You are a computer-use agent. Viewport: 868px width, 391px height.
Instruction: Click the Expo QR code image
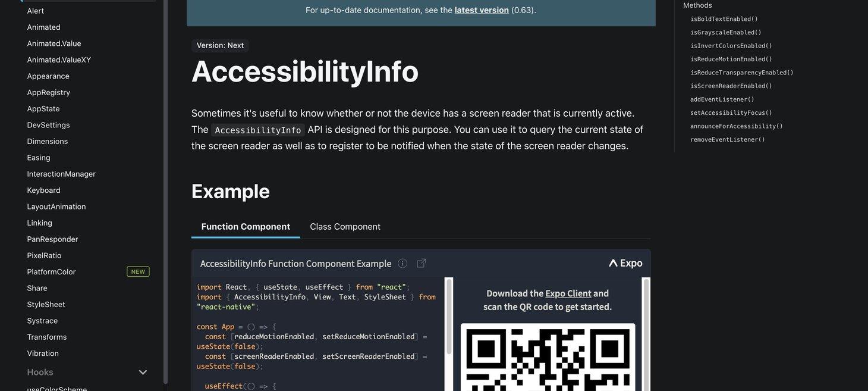pos(548,357)
